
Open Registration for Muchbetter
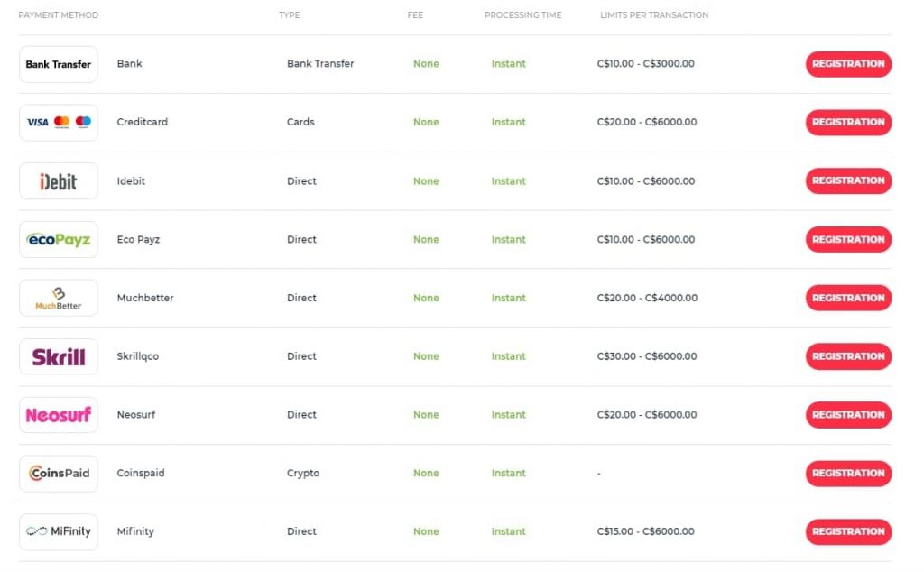(848, 298)
